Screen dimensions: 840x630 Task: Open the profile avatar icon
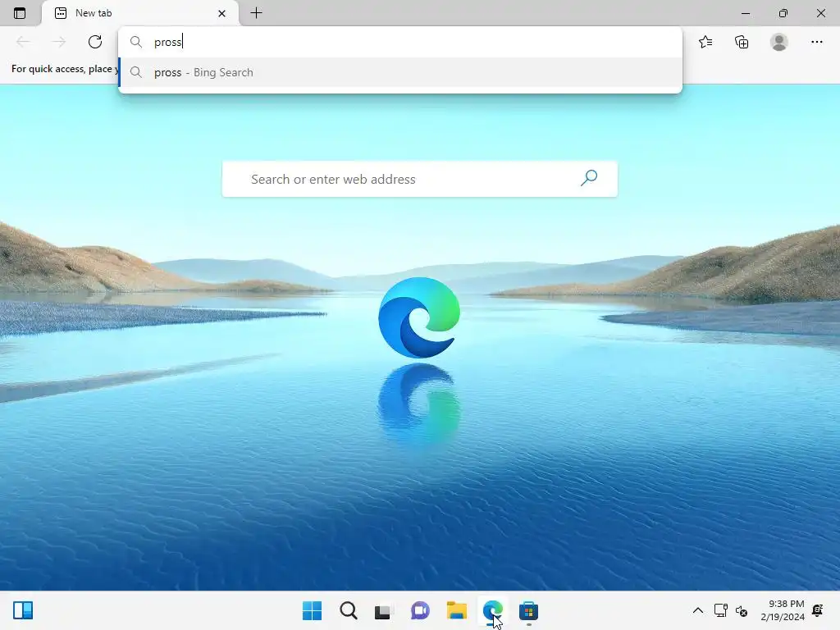779,42
